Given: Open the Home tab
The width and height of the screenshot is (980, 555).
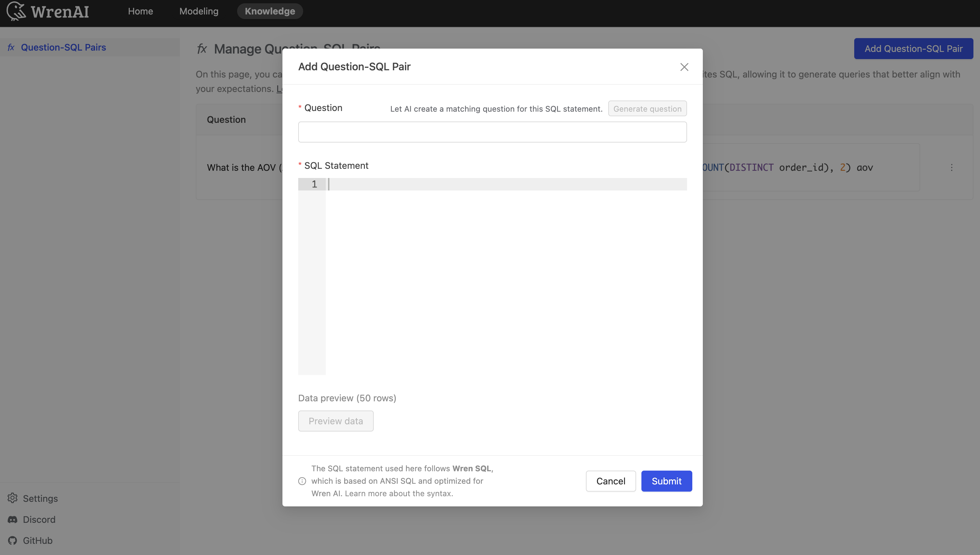Looking at the screenshot, I should click(x=140, y=11).
